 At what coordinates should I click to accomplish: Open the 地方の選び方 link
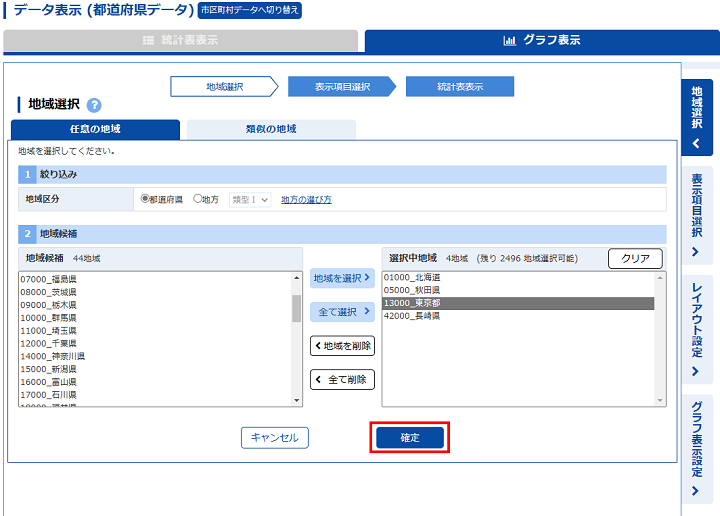pyautogui.click(x=306, y=200)
